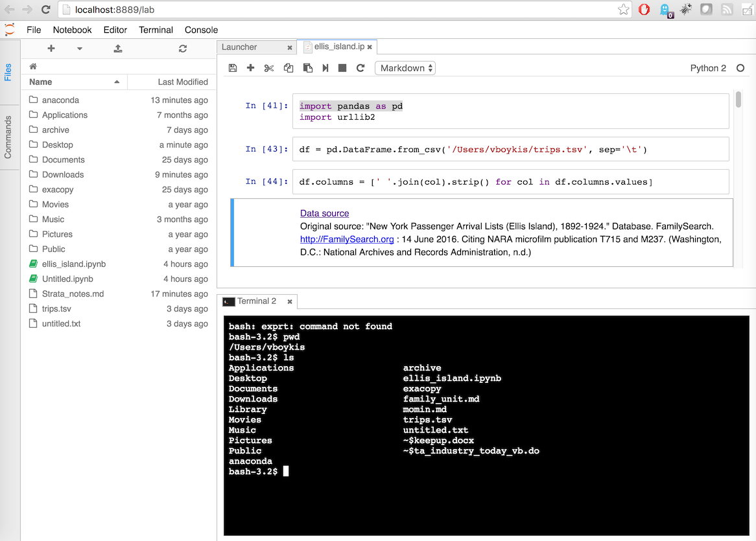
Task: Click browser reload button
Action: [x=46, y=9]
